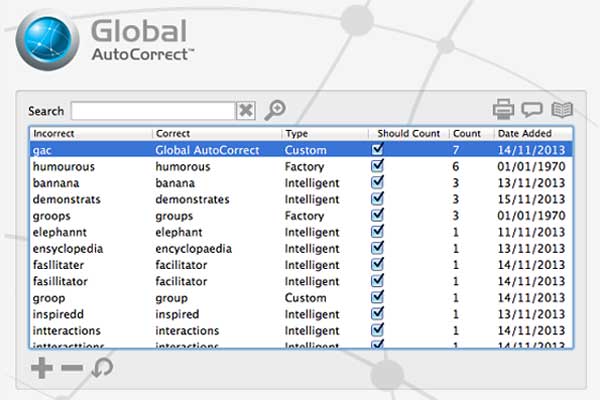This screenshot has width=600, height=400.
Task: Select the 'humourous' row
Action: (x=301, y=167)
